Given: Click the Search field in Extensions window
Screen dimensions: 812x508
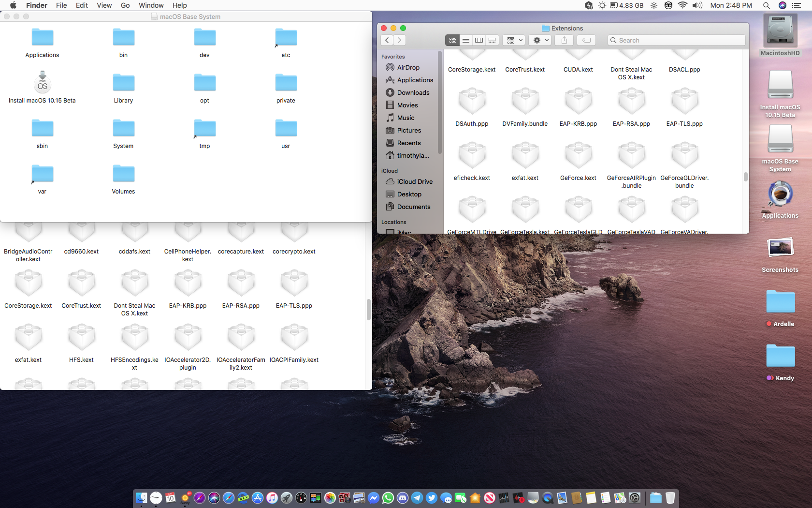Looking at the screenshot, I should pyautogui.click(x=677, y=40).
